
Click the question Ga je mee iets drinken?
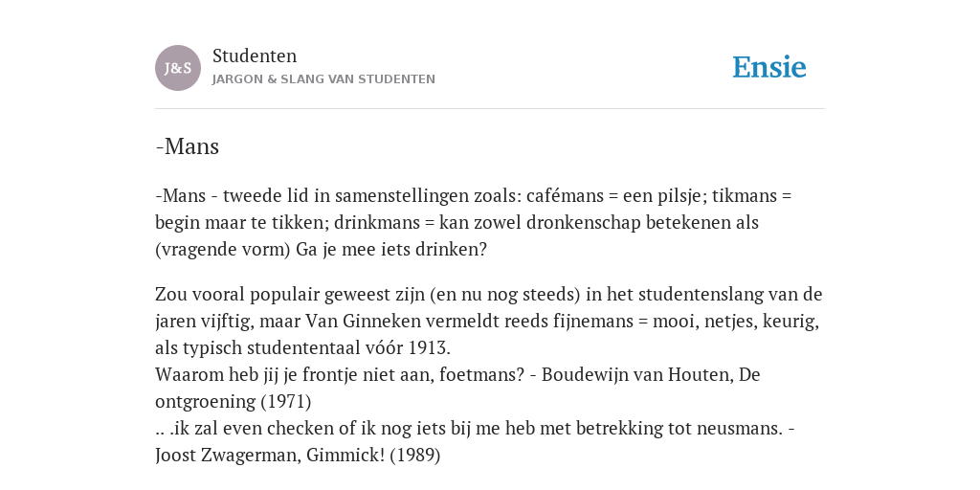tap(391, 250)
